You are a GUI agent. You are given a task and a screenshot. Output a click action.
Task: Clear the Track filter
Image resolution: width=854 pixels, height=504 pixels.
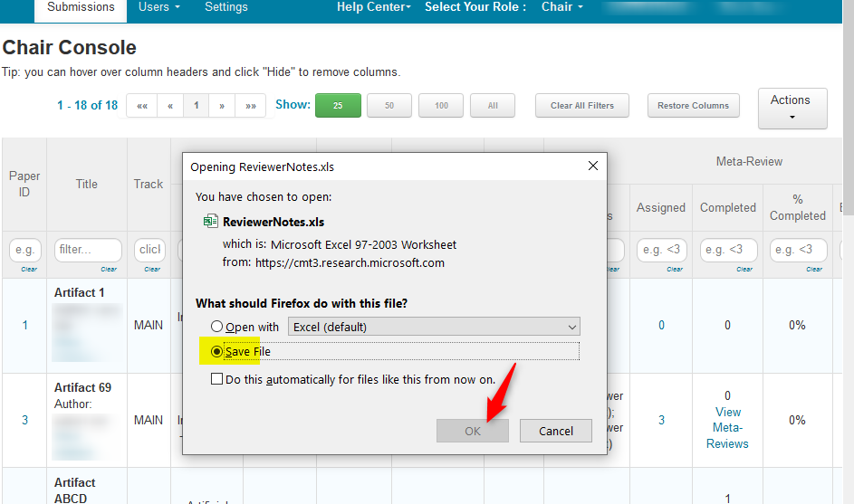click(152, 269)
